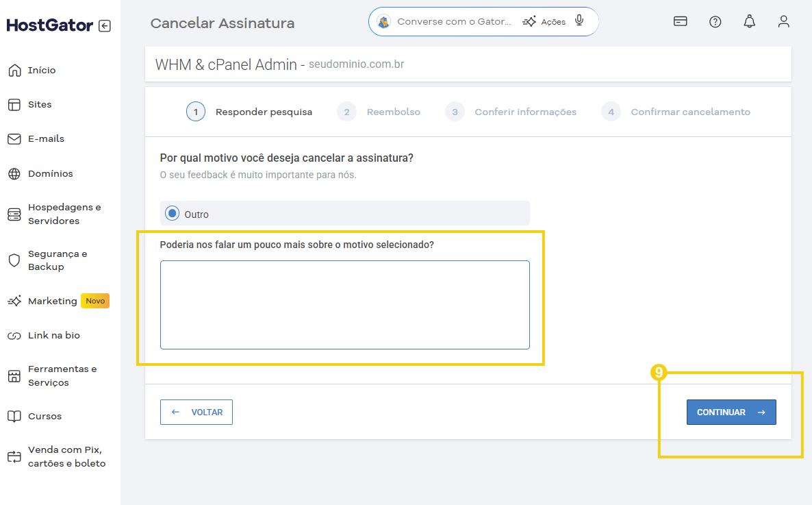This screenshot has width=812, height=505.
Task: Collapse the sidebar using the arrow icon
Action: coord(104,26)
